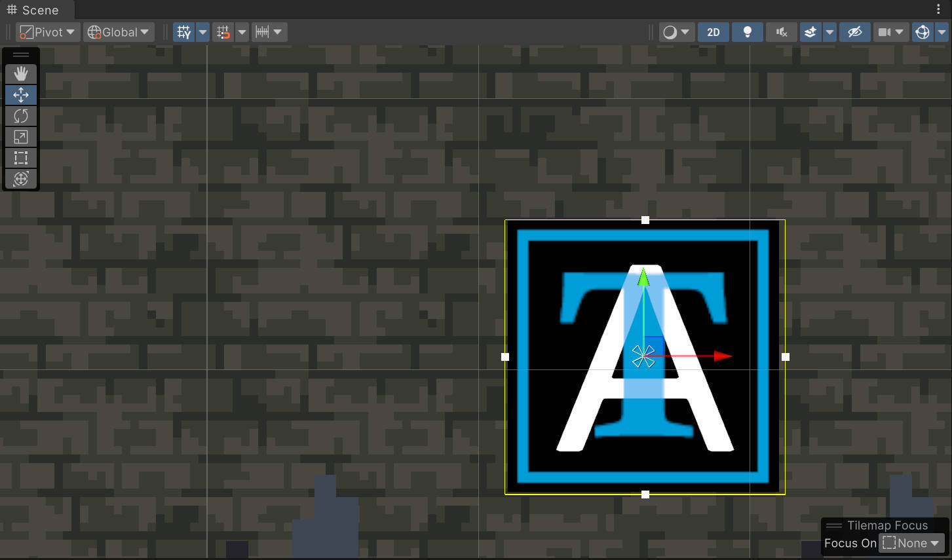Click the tools overlay drag handle

21,55
